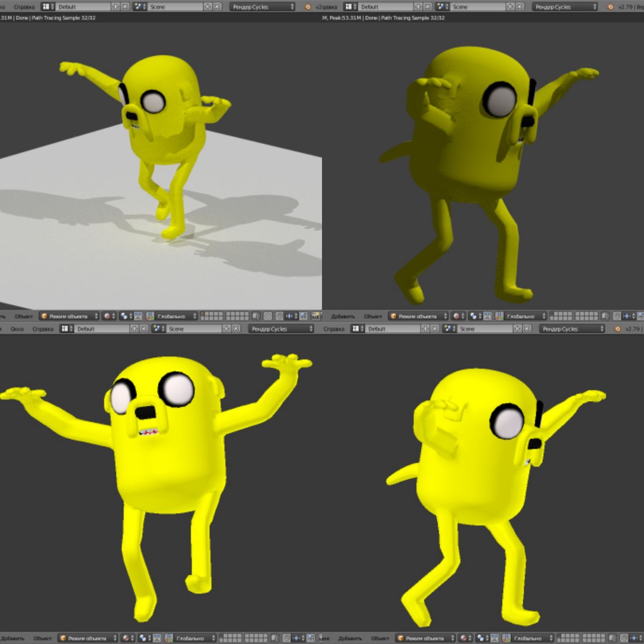
Task: Toggle snapping under the floor-plane viewport
Action: pos(279,316)
